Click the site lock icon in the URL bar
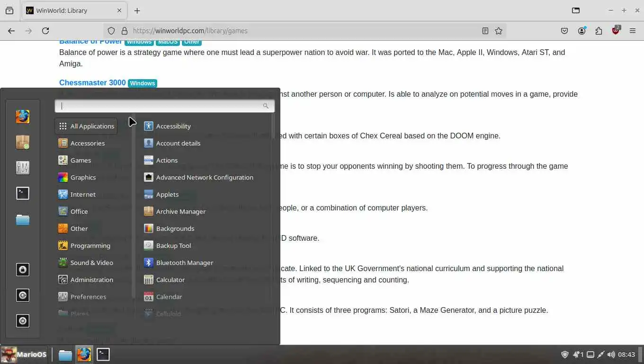644x364 pixels. pos(125,31)
